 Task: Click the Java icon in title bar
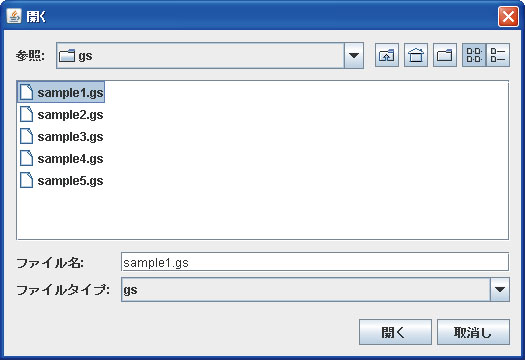click(14, 16)
